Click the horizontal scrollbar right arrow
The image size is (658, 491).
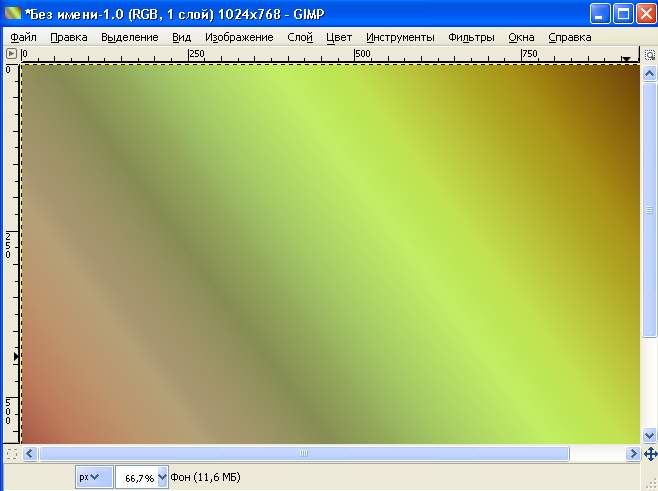(632, 454)
